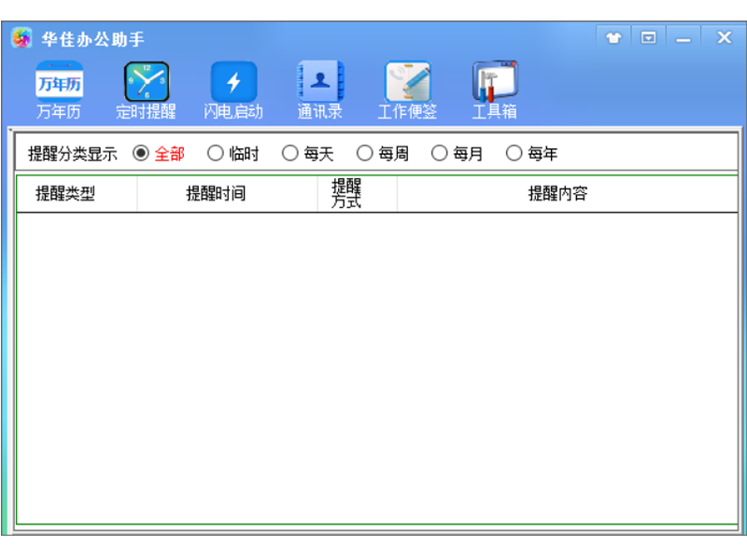
Task: Select the 全部 reminder filter
Action: tap(159, 153)
